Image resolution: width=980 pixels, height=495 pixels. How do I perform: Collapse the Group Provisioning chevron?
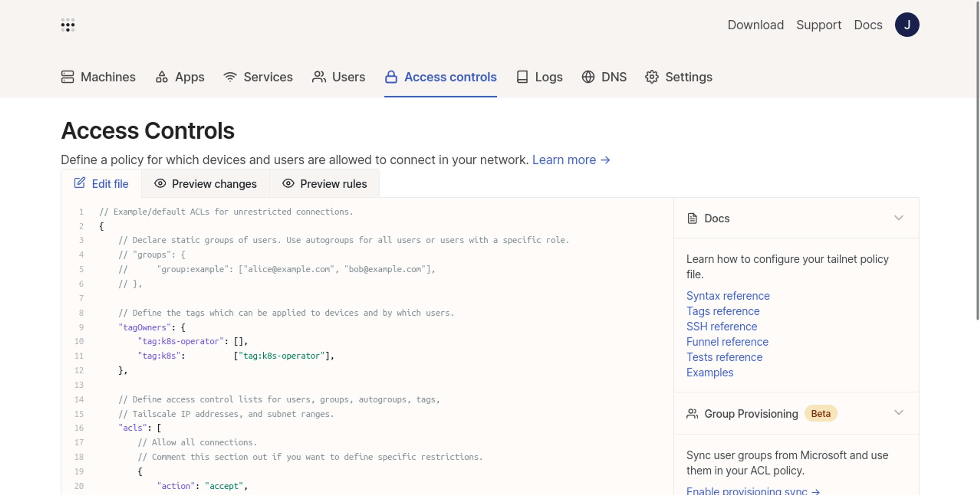tap(898, 413)
